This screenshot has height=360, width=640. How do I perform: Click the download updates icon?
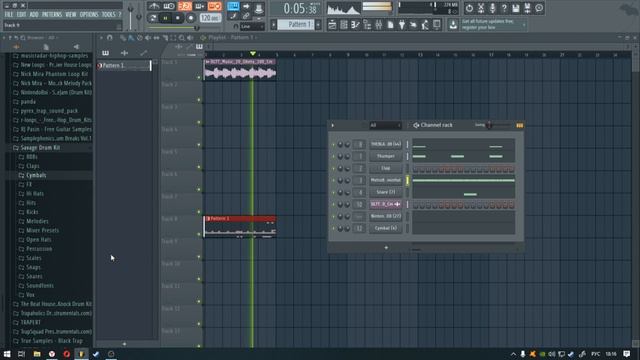coord(453,25)
